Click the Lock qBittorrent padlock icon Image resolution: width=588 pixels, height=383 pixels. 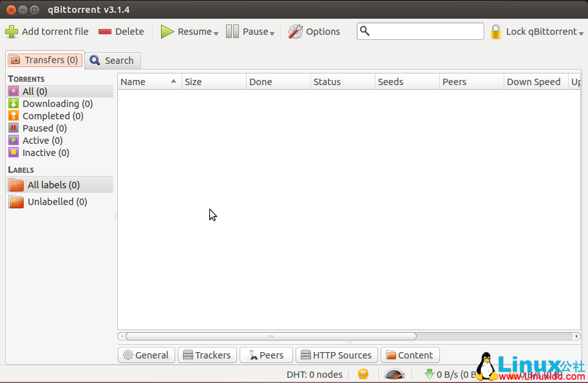coord(495,32)
